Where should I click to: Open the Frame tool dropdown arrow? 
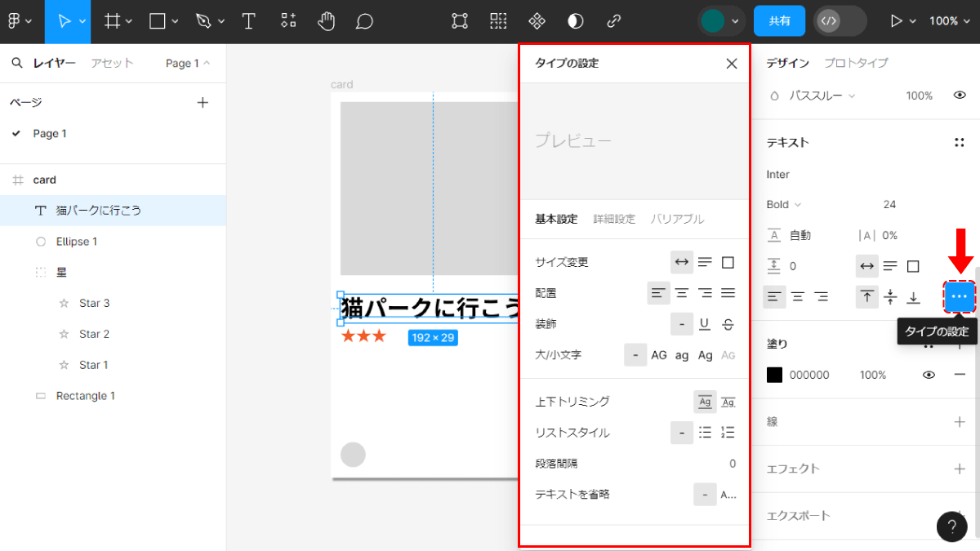[129, 21]
